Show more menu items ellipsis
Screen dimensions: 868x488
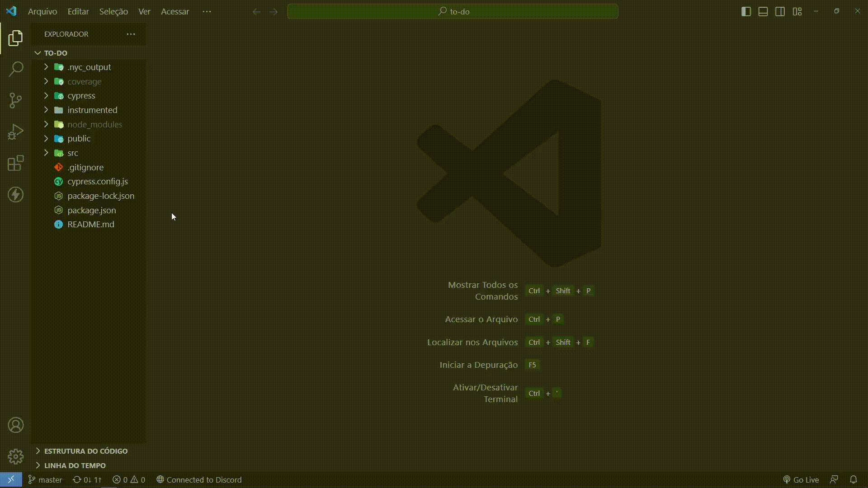(207, 12)
